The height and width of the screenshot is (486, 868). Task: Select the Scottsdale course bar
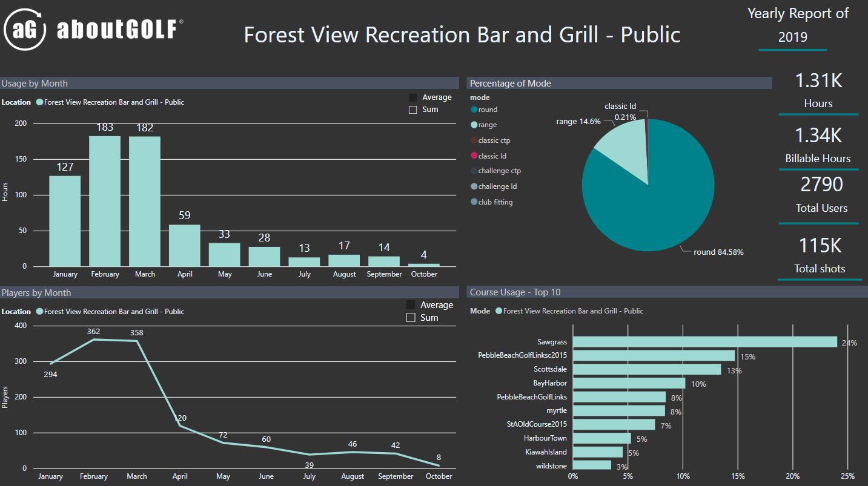point(647,369)
